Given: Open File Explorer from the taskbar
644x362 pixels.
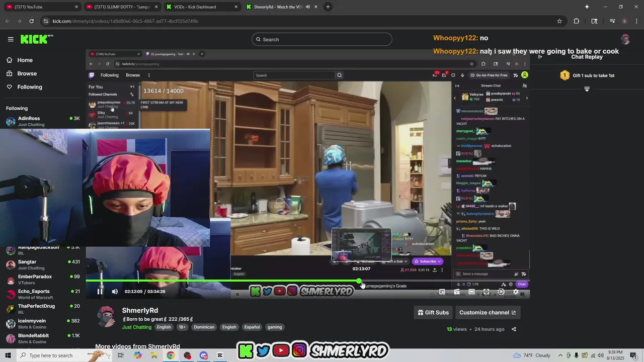Looking at the screenshot, I should (154, 355).
